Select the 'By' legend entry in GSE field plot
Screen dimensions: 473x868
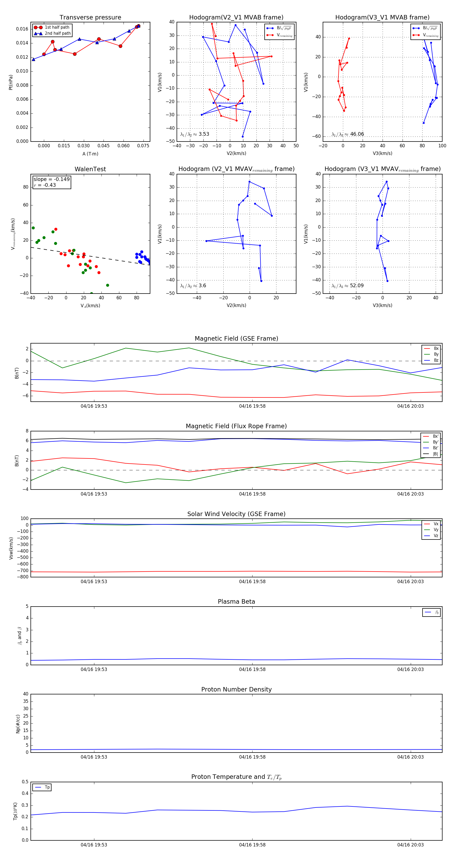coord(431,354)
